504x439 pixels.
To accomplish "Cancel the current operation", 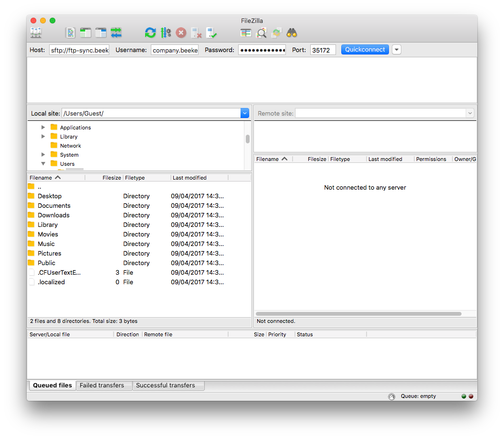I will click(181, 32).
